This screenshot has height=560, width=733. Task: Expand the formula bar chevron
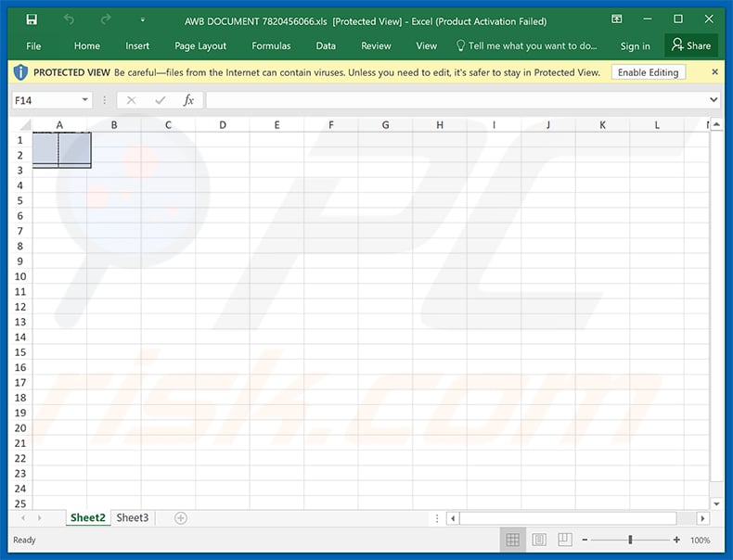click(x=714, y=99)
